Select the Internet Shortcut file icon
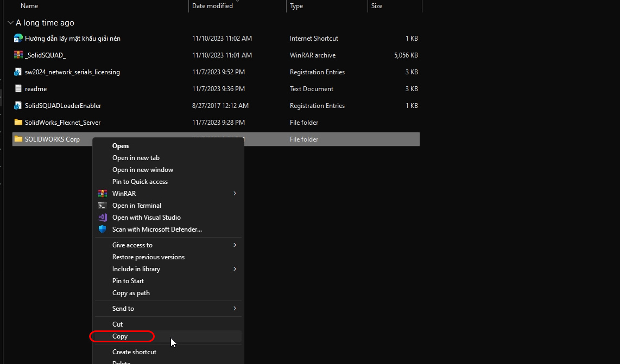 click(18, 39)
